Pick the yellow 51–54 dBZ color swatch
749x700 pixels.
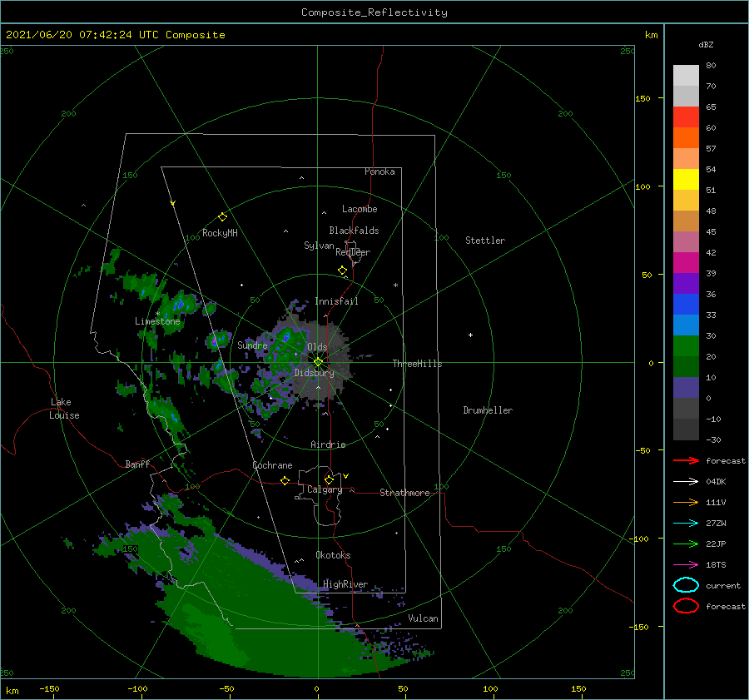pos(686,180)
